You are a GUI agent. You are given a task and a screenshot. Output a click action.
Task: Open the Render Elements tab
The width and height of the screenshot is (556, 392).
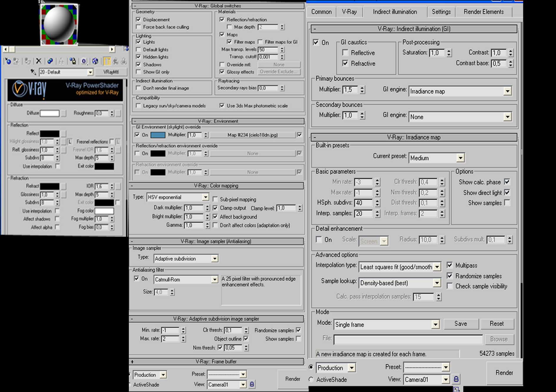point(484,12)
